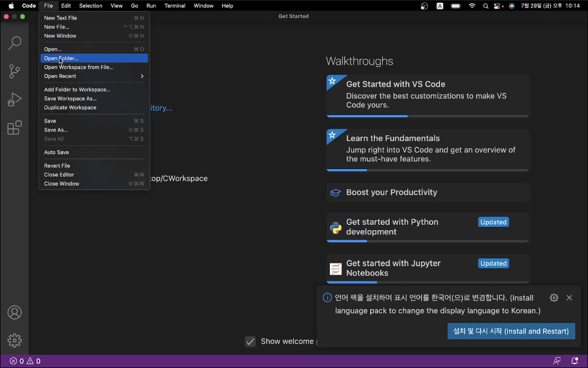
Task: Choose Save As... menu item
Action: (x=94, y=130)
